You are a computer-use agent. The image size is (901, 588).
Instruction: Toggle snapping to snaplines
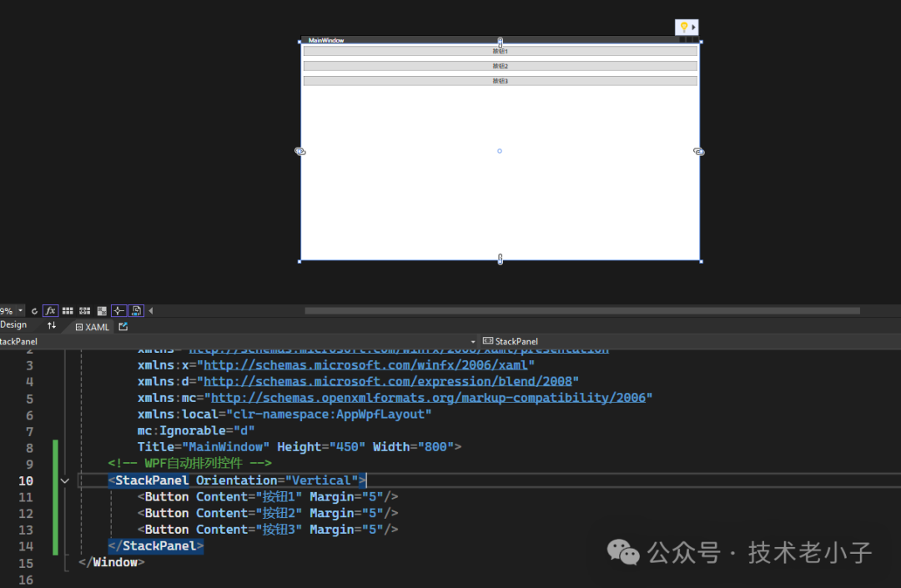119,311
